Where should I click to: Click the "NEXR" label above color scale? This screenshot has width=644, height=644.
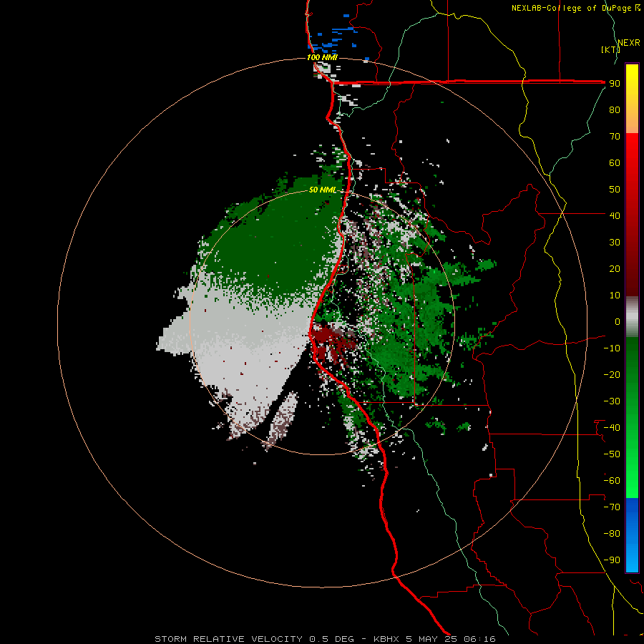(629, 43)
